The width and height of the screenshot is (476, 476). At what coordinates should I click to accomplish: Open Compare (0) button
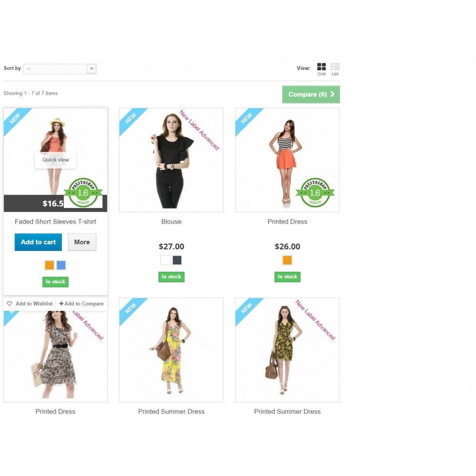pyautogui.click(x=311, y=94)
